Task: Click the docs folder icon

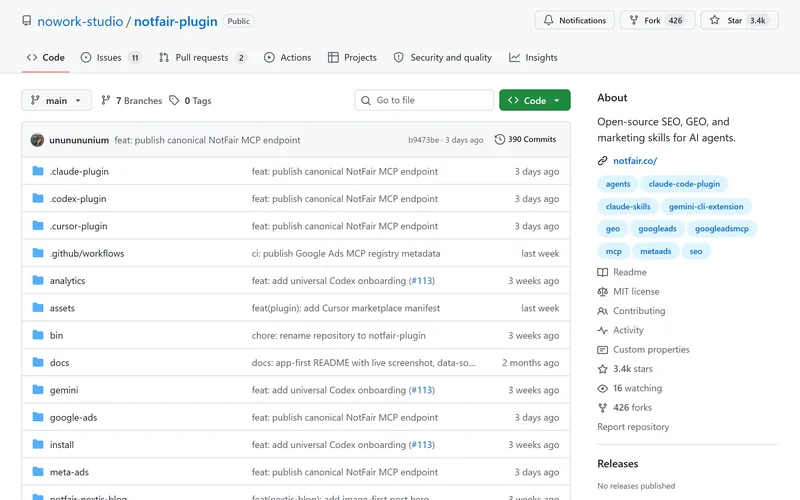Action: 38,362
